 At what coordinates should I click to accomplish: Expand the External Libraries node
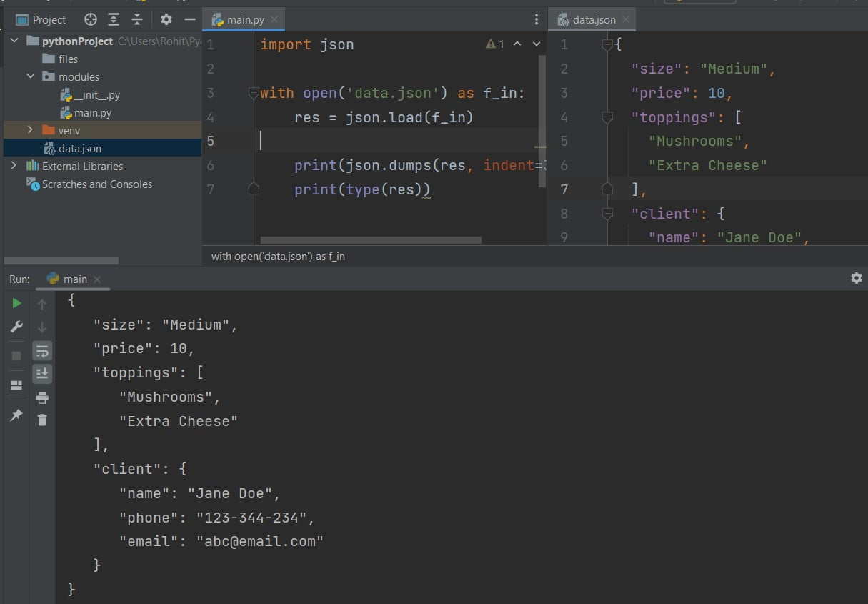click(14, 166)
